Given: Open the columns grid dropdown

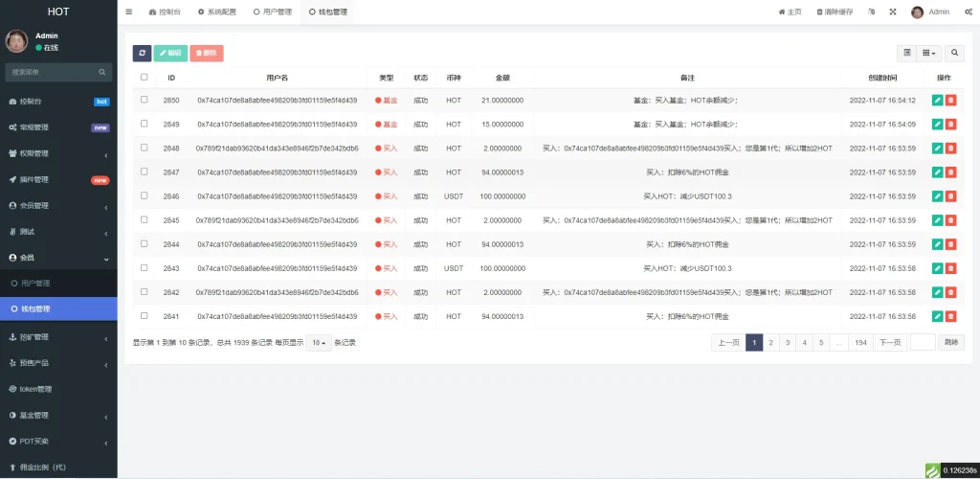Looking at the screenshot, I should [x=929, y=54].
